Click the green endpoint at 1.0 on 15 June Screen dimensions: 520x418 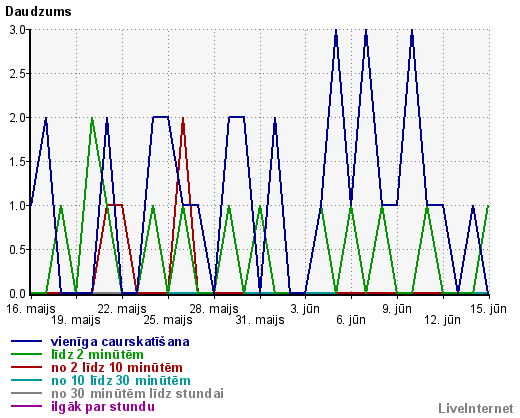click(x=488, y=206)
